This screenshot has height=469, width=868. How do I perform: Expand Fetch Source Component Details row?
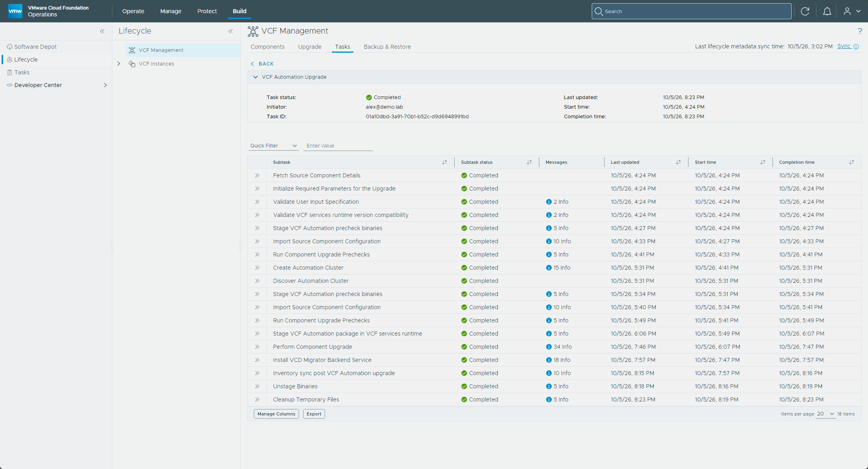[x=257, y=175]
